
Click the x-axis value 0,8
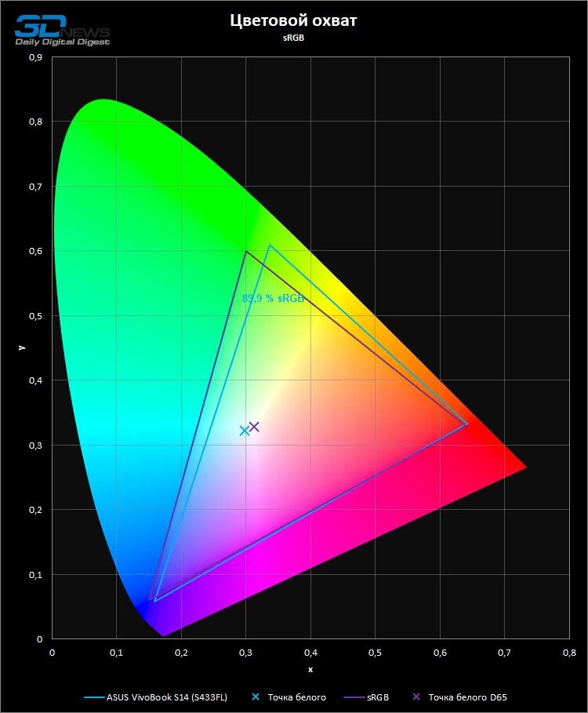click(x=569, y=653)
